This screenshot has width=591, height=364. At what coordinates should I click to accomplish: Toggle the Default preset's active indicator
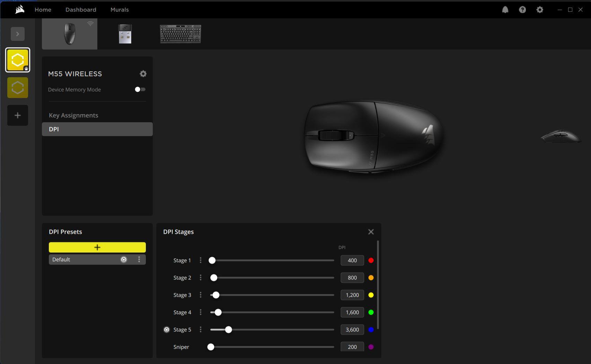[x=124, y=259]
